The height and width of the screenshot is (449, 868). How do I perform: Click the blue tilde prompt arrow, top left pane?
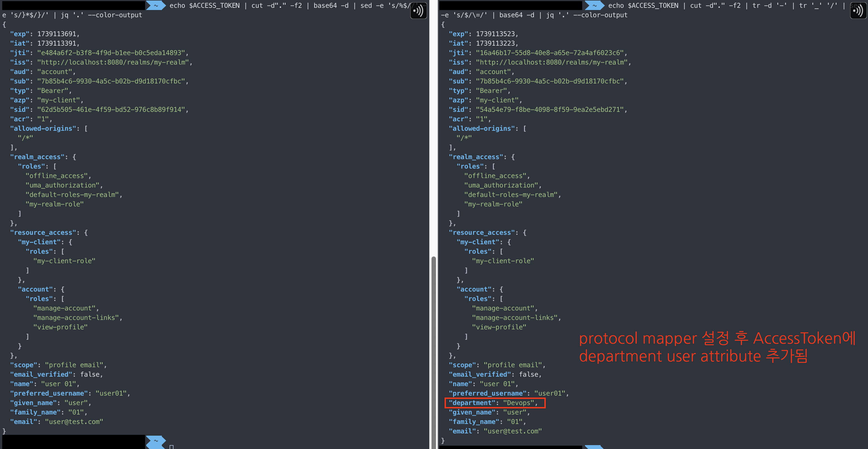click(156, 5)
